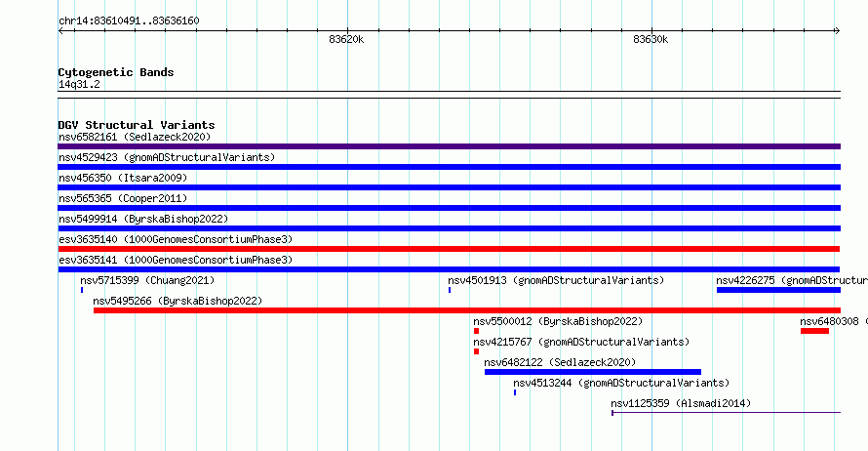Click the long red nsv5495266 bar
868x451 pixels.
point(466,310)
